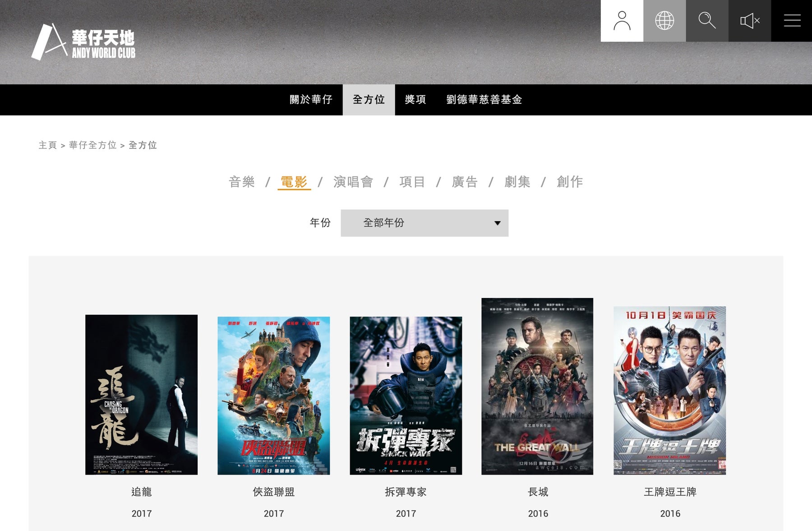Click the 俠盜聯盟 movie title
Screen dimensions: 812x531
point(273,492)
